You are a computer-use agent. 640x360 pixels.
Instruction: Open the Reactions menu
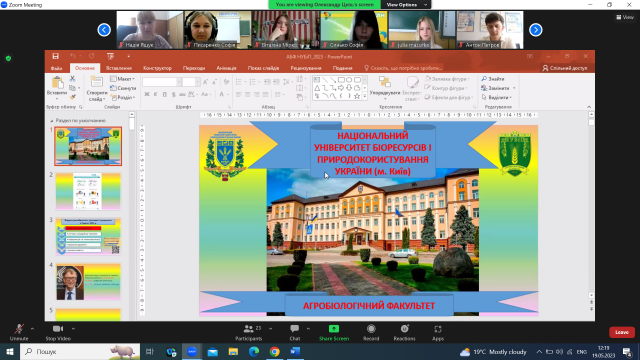click(x=404, y=332)
